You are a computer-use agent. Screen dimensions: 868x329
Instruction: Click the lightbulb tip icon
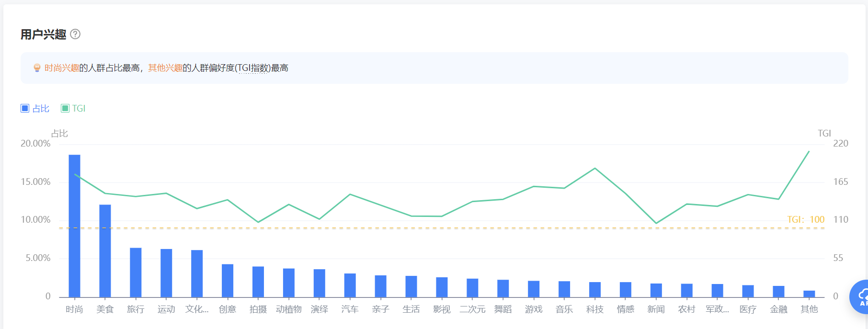[37, 68]
